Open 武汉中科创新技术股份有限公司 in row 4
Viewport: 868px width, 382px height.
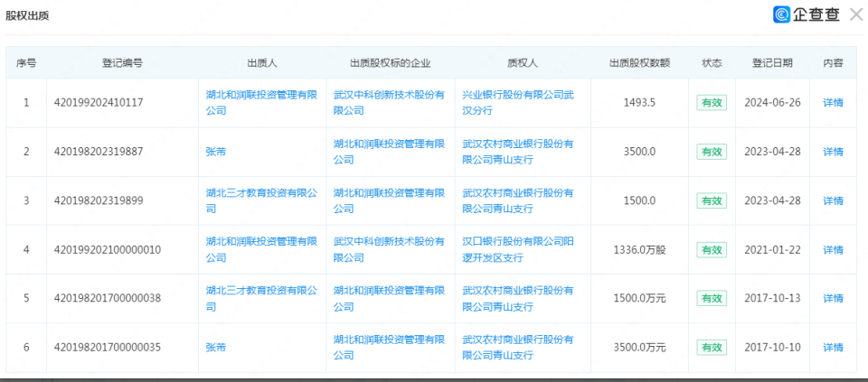point(389,249)
